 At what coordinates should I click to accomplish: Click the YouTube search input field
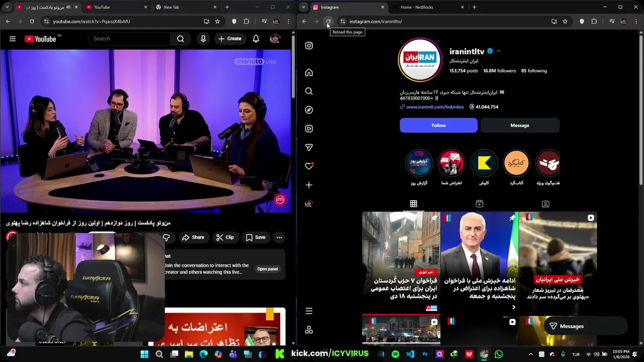[x=129, y=39]
